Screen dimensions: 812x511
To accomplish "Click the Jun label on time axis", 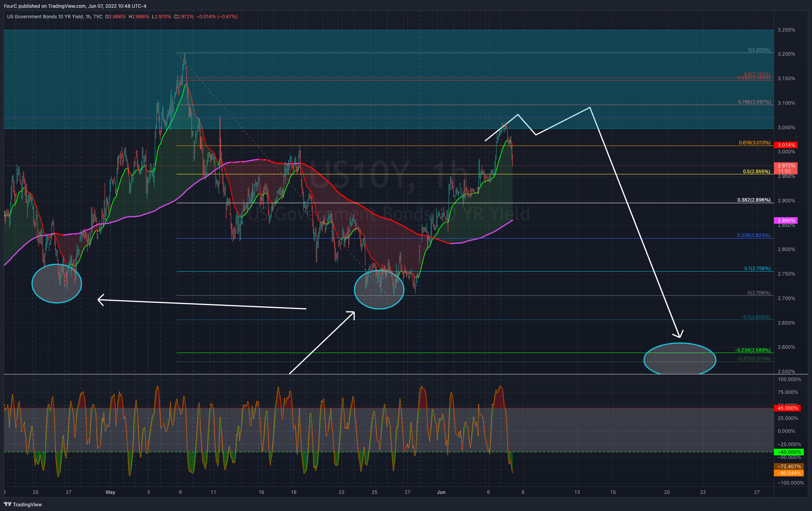I will tap(441, 492).
